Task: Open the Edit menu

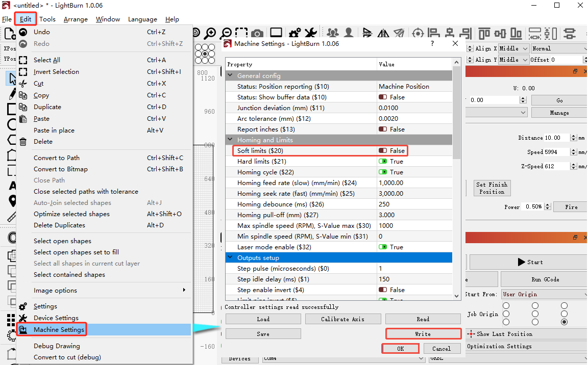Action: (x=26, y=19)
